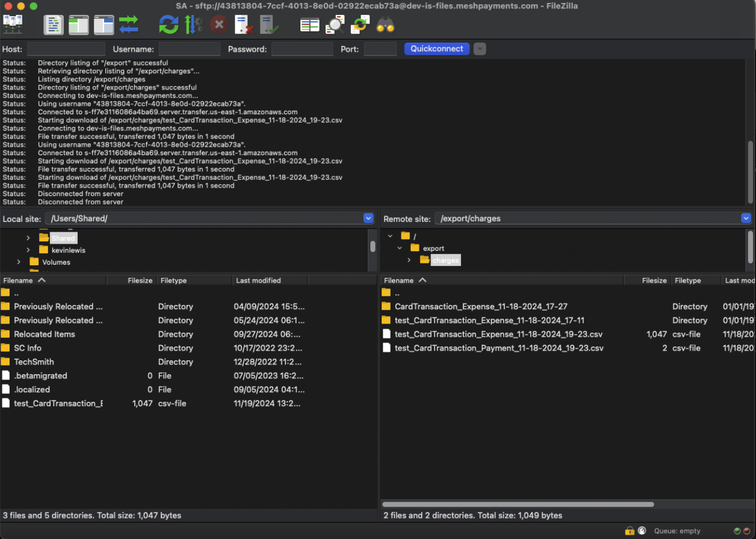Open the Site Manager
756x539 pixels.
point(13,25)
